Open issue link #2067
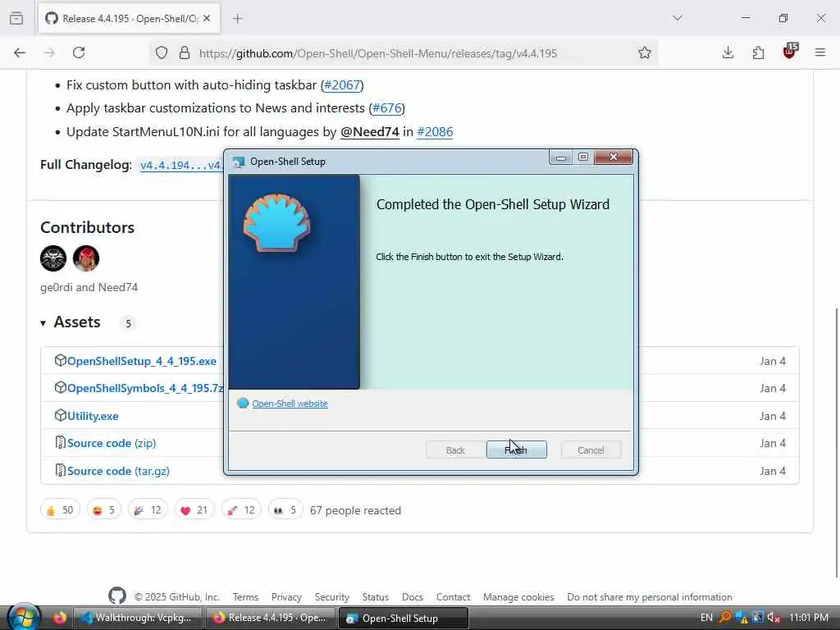This screenshot has width=840, height=630. [342, 85]
